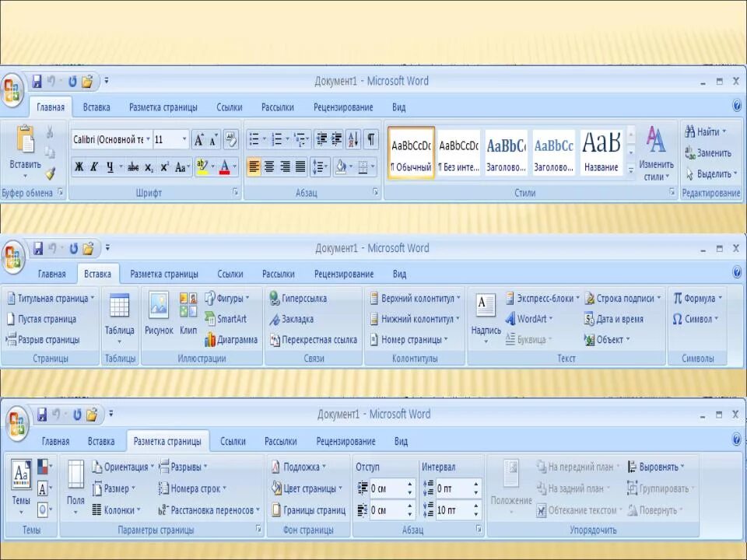747x560 pixels.
Task: Click the Клип clip art icon
Action: pos(188,313)
